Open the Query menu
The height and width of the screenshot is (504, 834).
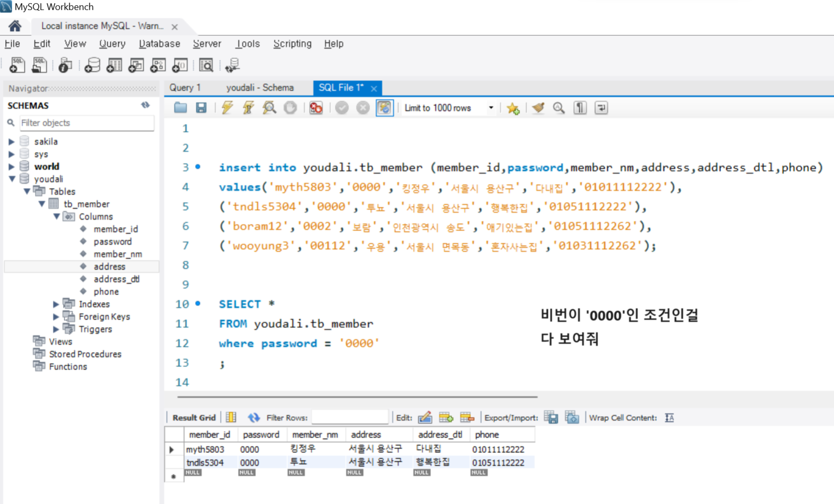pyautogui.click(x=112, y=44)
